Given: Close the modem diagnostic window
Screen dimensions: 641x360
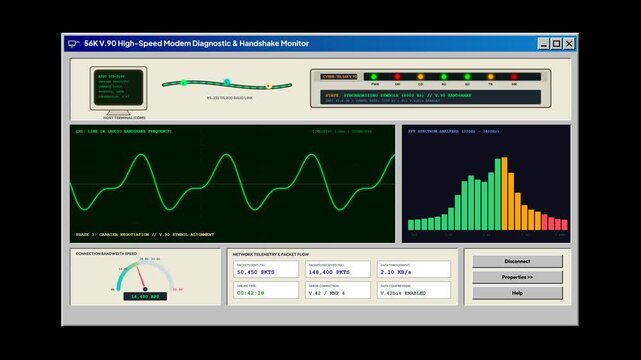Looking at the screenshot, I should coord(569,43).
